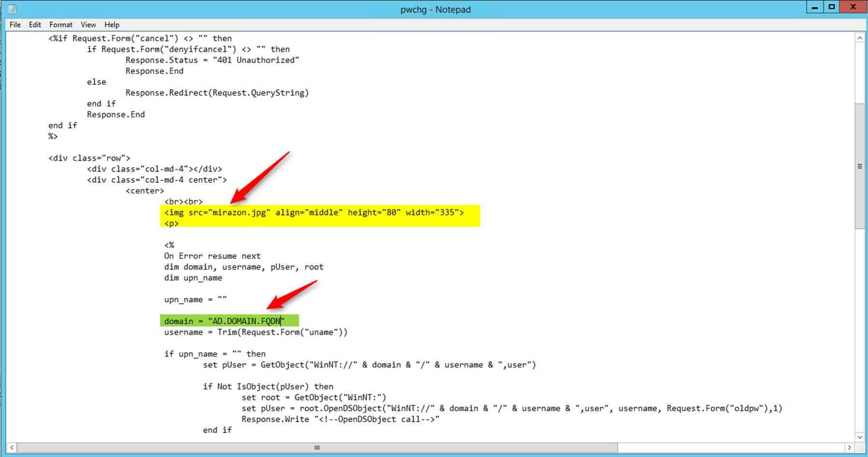Click the lone 'else' line
The width and height of the screenshot is (868, 457).
click(96, 82)
